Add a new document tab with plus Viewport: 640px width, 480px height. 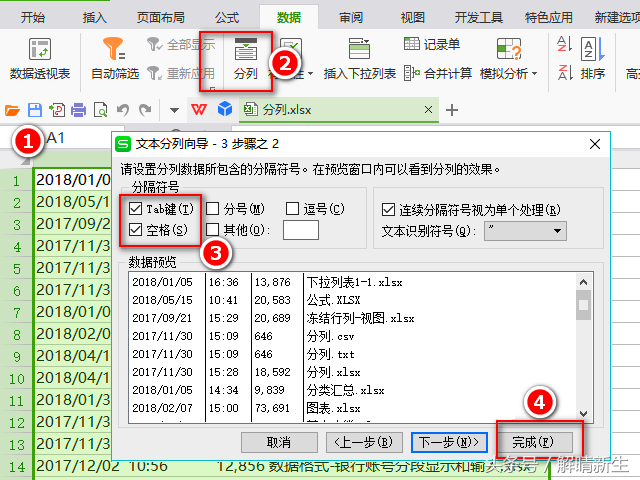coord(451,110)
